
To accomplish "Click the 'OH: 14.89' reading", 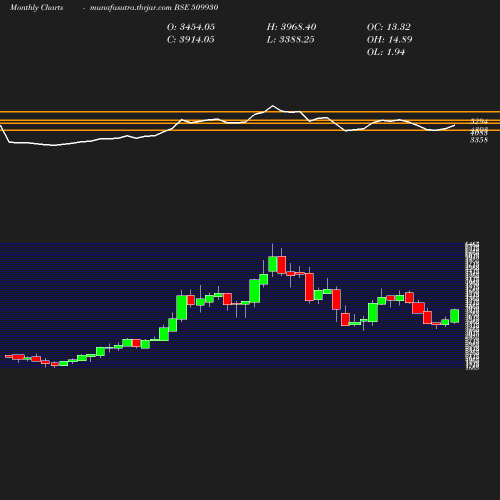I will point(389,39).
